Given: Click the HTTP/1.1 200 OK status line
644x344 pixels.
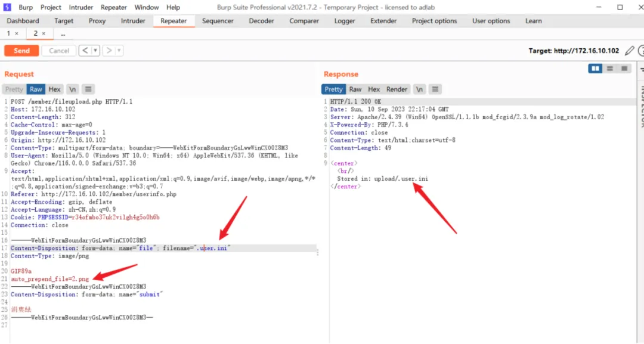Looking at the screenshot, I should pyautogui.click(x=355, y=101).
